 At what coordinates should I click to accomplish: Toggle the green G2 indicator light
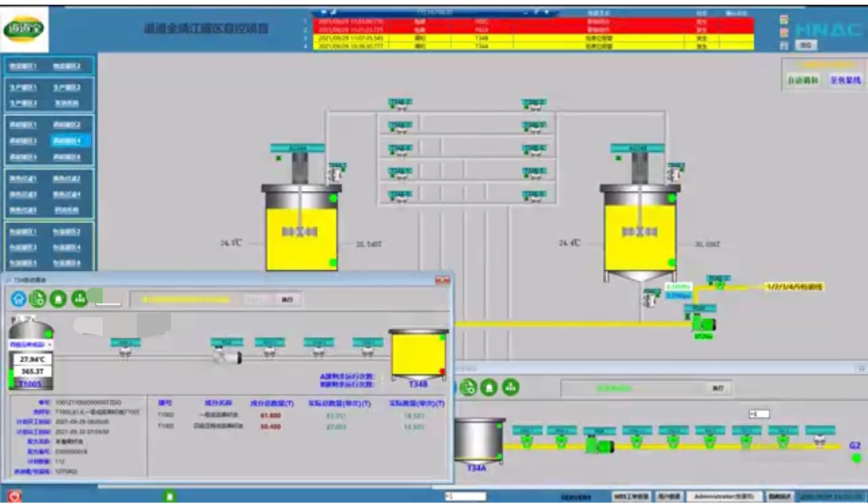[856, 458]
